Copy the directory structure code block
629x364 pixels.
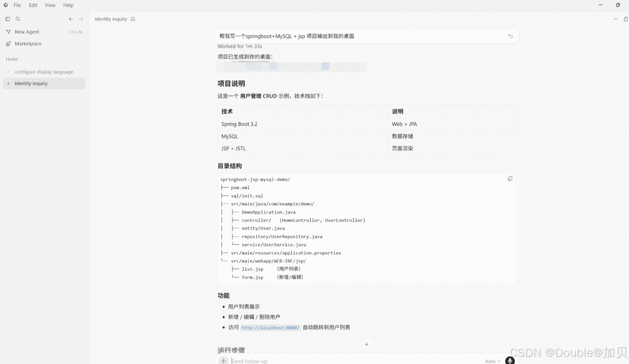(510, 179)
